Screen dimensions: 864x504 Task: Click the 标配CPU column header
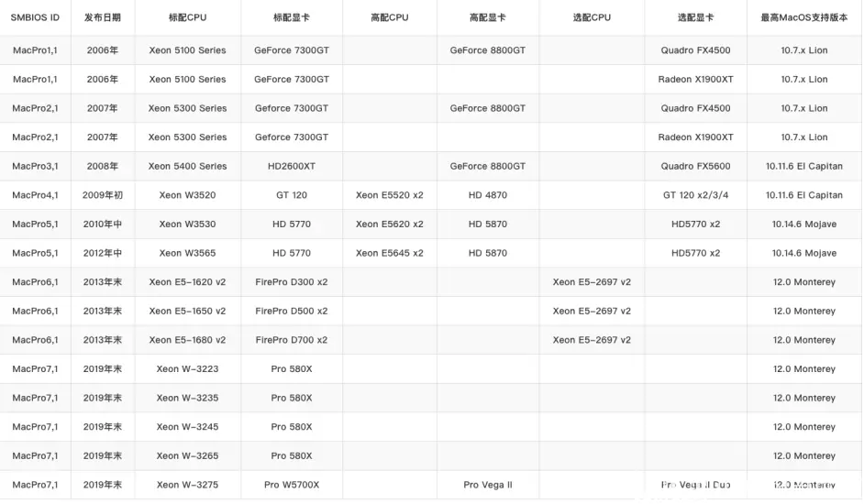click(x=187, y=17)
